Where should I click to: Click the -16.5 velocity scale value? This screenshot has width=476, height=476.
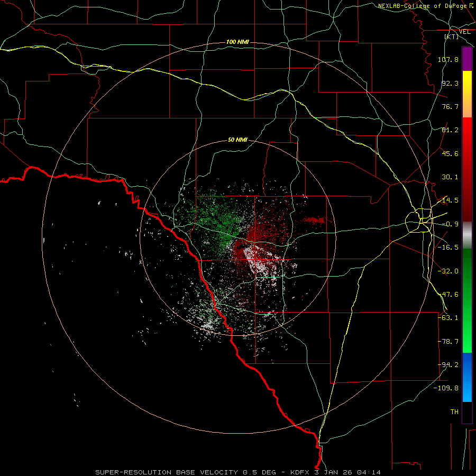448,248
